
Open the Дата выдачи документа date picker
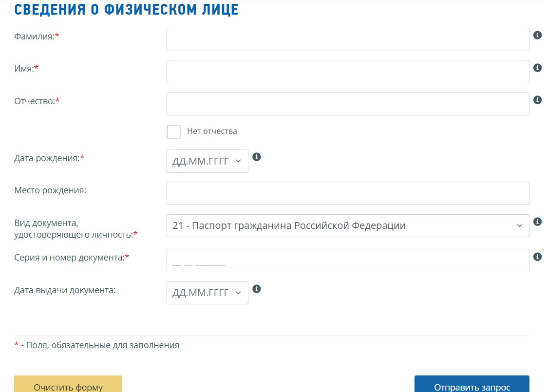pos(207,293)
